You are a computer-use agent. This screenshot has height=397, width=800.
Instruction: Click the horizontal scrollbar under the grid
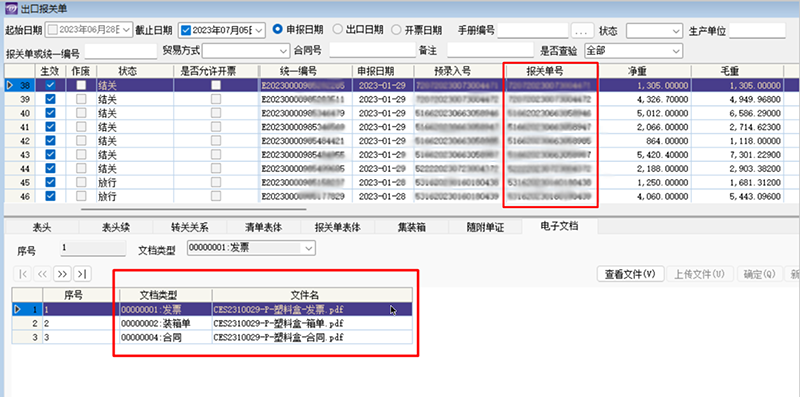coord(194,208)
